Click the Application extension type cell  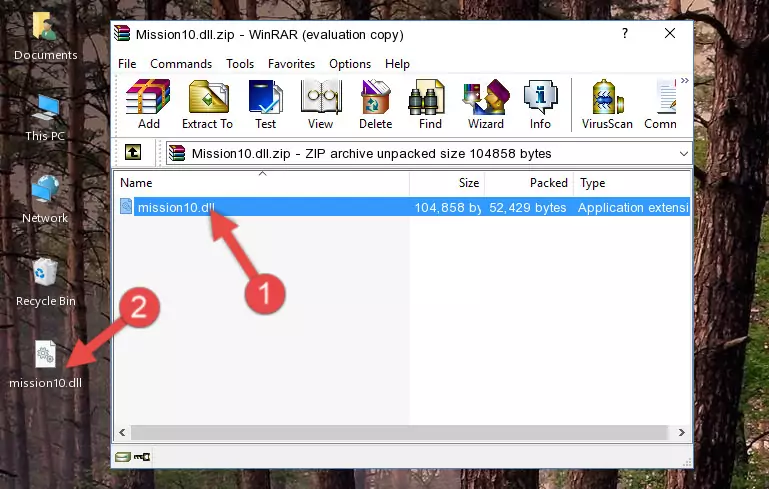[x=633, y=207]
